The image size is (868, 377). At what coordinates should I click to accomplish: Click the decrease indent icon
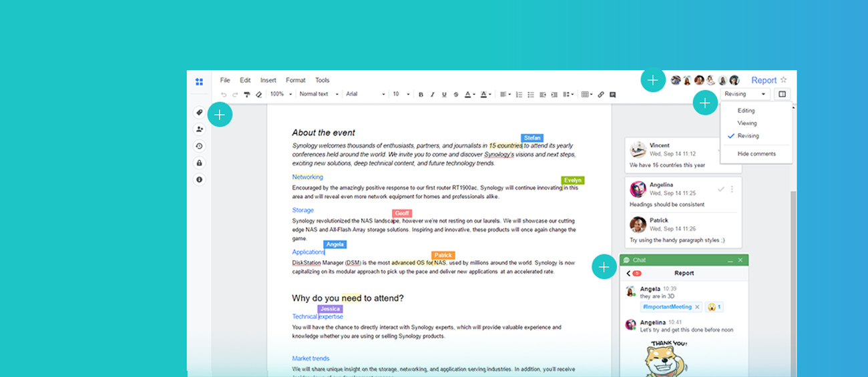pyautogui.click(x=543, y=95)
